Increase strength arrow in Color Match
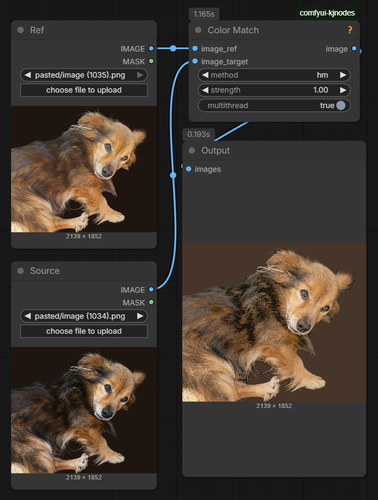Image resolution: width=378 pixels, height=500 pixels. (x=343, y=90)
